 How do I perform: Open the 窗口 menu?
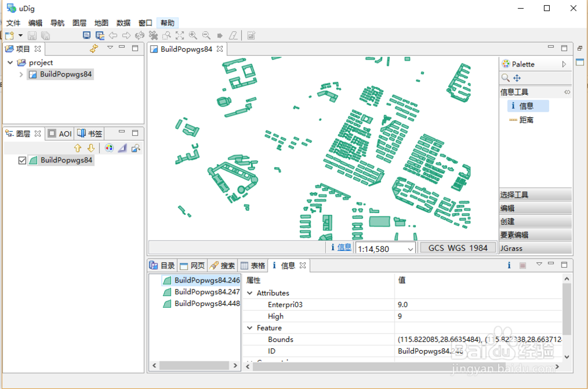[145, 23]
